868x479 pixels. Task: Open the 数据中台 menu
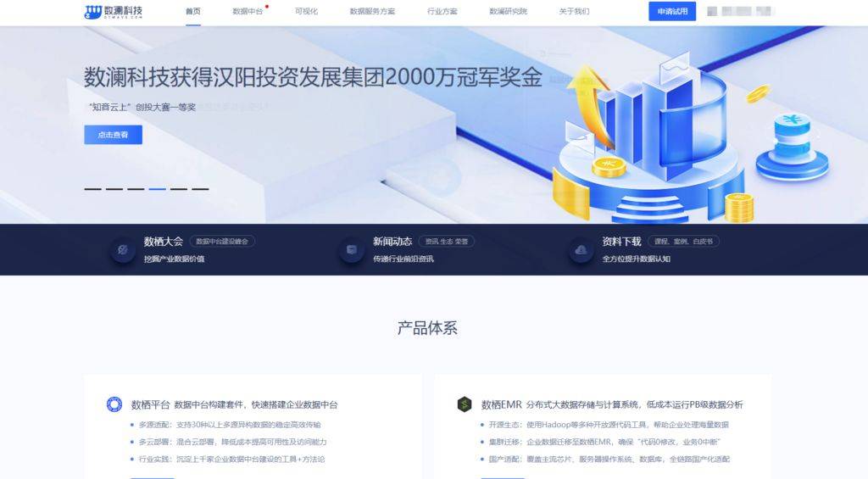(x=248, y=11)
